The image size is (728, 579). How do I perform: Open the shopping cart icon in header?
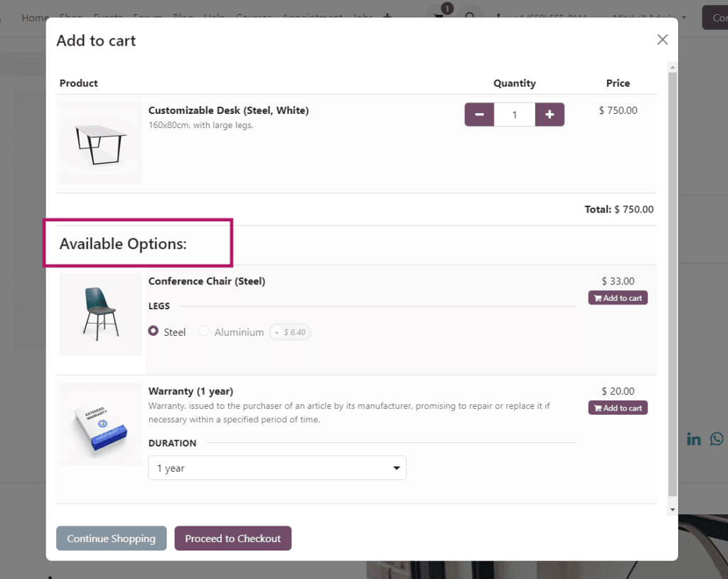(440, 16)
